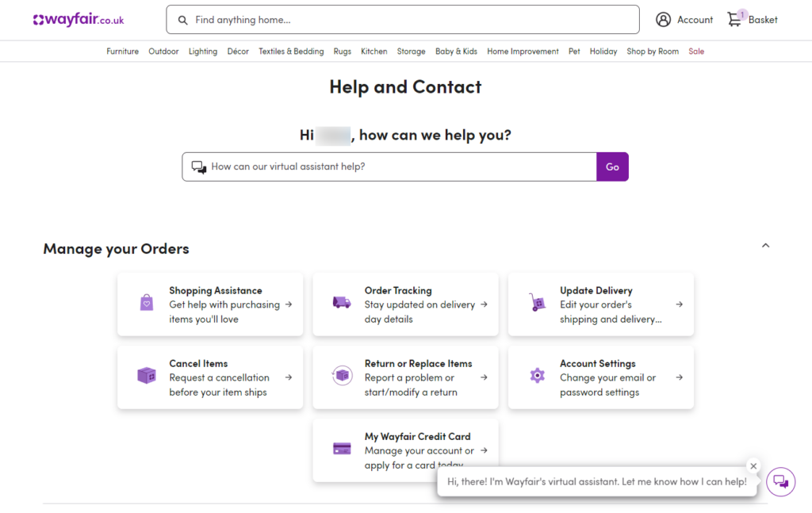
Task: Collapse the Manage your Orders section
Action: 765,245
